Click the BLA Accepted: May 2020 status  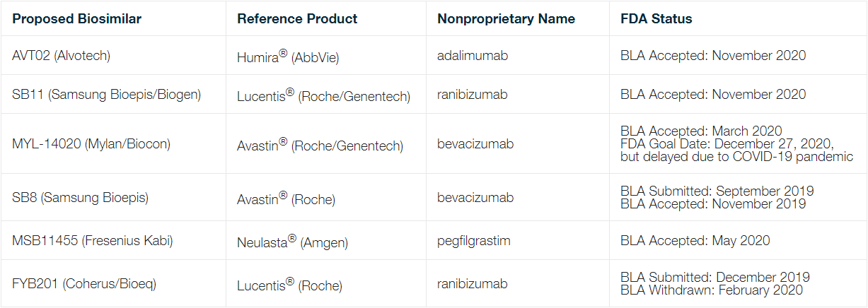(x=695, y=241)
